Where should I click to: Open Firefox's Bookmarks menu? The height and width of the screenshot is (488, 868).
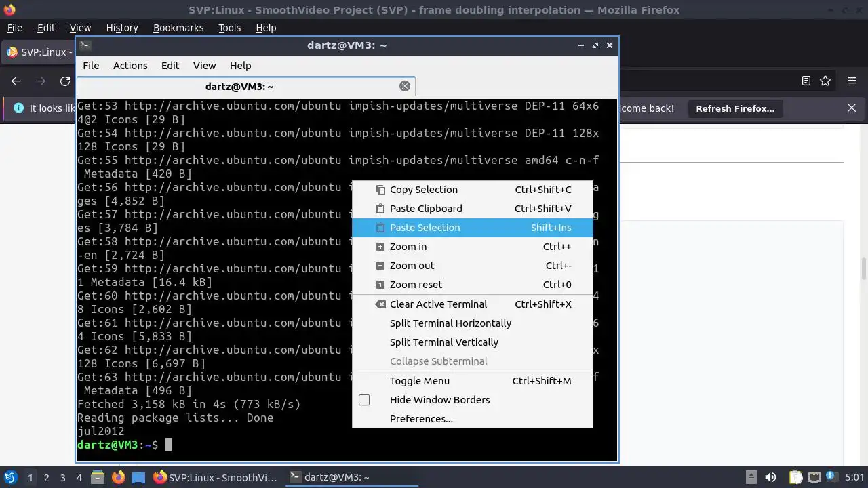(178, 28)
